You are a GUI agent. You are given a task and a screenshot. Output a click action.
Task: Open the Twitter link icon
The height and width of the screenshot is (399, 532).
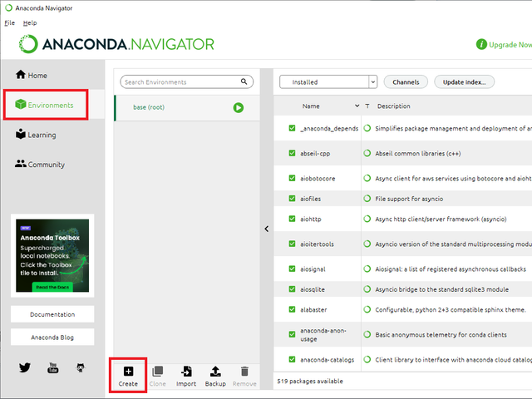click(24, 367)
